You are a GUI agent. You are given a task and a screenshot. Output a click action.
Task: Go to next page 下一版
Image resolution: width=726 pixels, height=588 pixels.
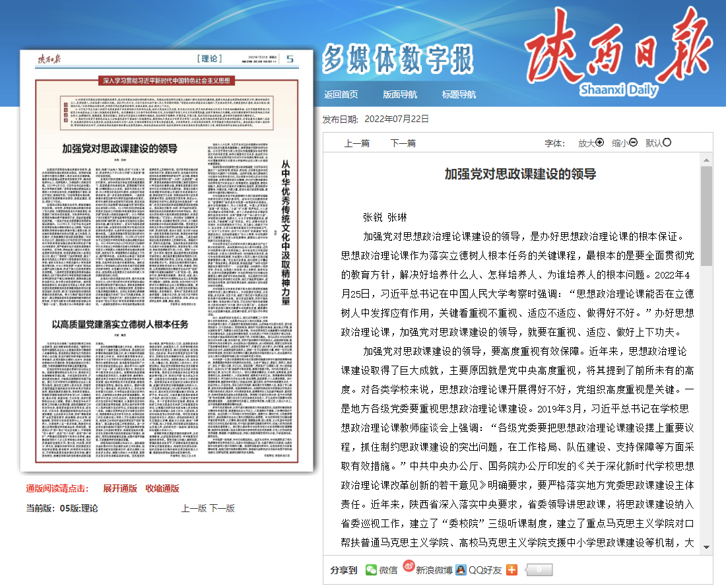[x=222, y=508]
